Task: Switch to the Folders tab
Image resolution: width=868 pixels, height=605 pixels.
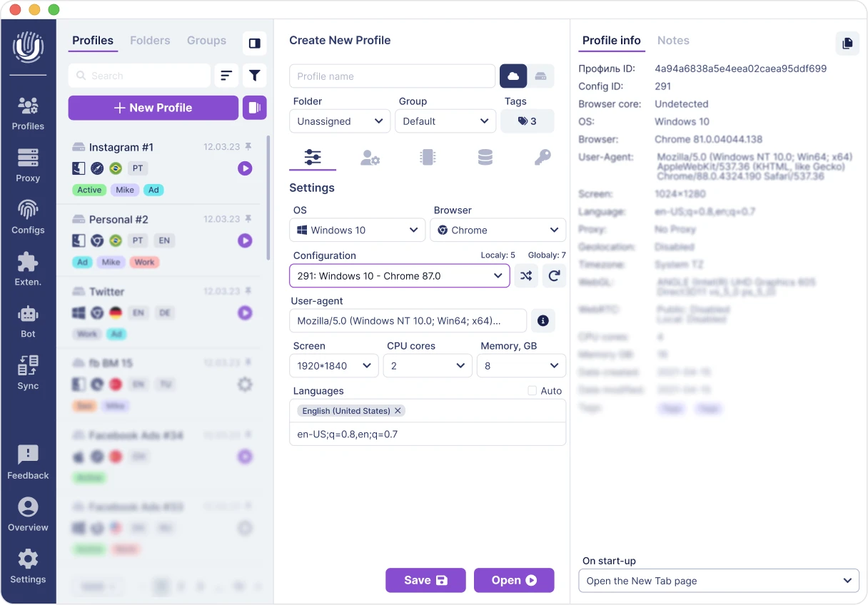Action: pos(150,41)
